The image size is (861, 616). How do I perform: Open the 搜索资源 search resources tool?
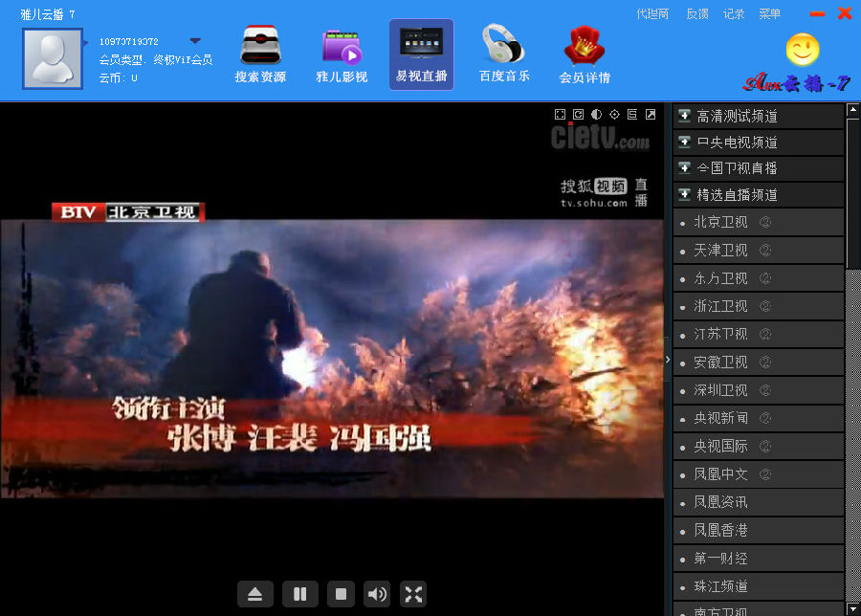260,55
